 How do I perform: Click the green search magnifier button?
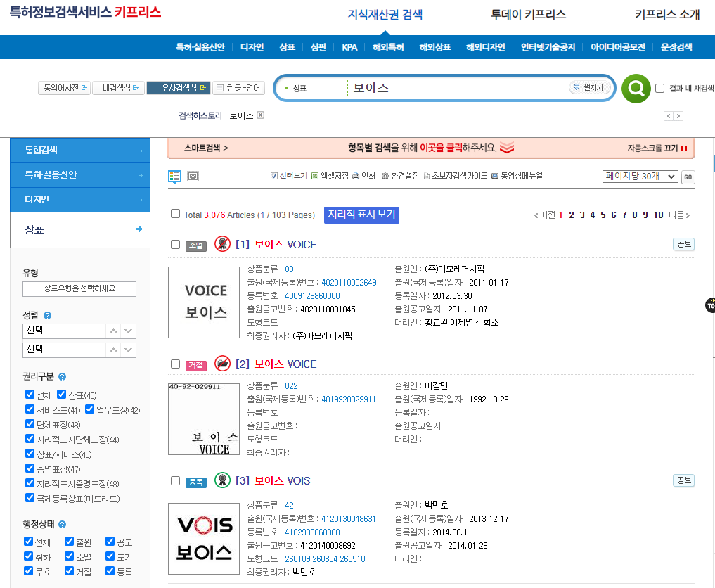(x=636, y=88)
